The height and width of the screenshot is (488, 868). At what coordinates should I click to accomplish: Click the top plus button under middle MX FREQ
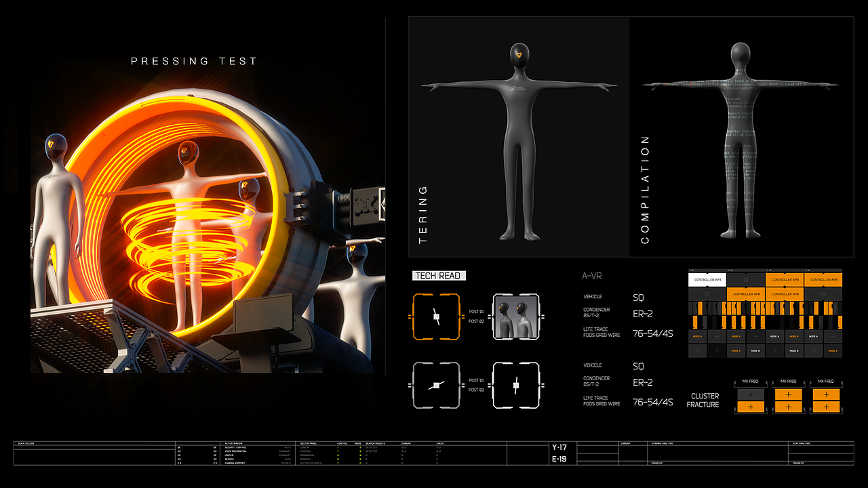pyautogui.click(x=789, y=394)
